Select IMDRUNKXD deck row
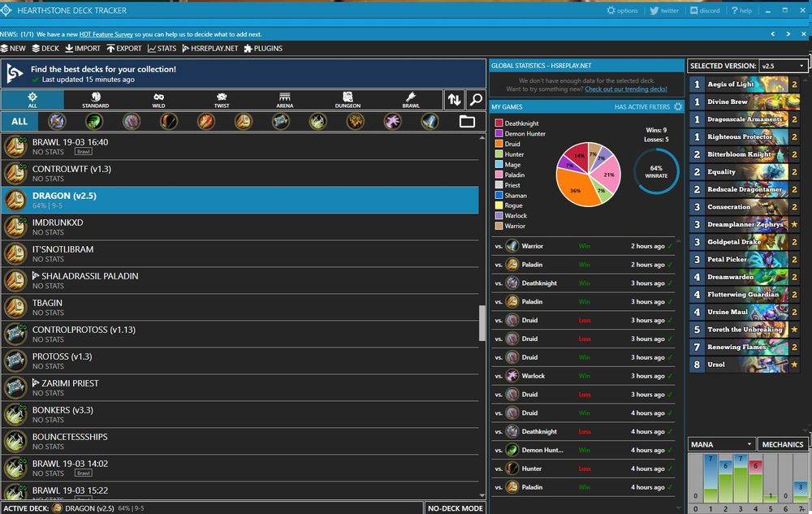812x514 pixels. pyautogui.click(x=240, y=227)
